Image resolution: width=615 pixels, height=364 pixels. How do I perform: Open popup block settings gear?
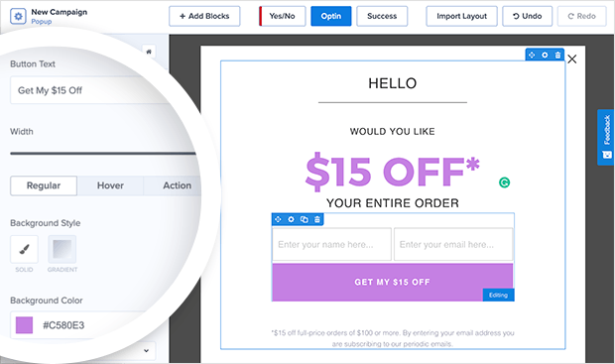(x=545, y=55)
